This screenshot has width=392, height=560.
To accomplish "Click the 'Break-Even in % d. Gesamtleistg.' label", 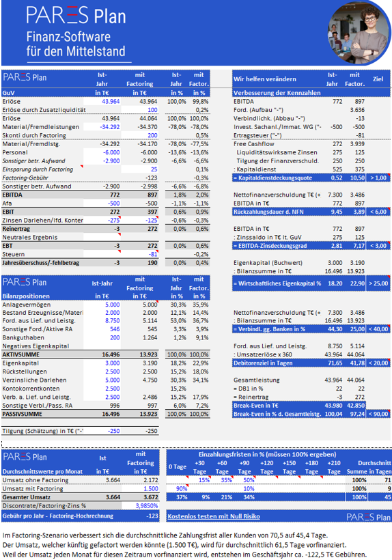I will 277,415.
